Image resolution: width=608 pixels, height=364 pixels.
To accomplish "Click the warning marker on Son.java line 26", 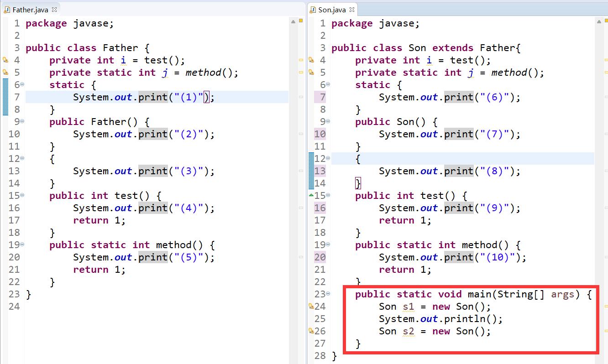I will pos(311,331).
